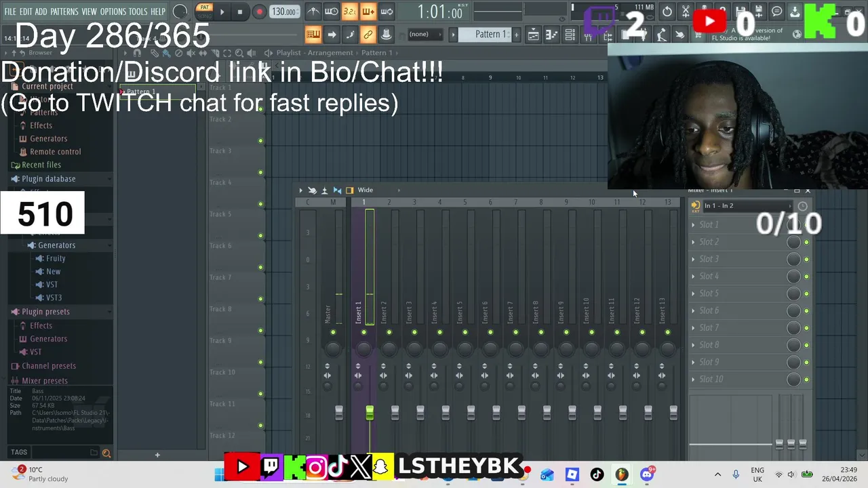Toggle Slot 7 enable green light
This screenshot has width=868, height=488.
(806, 328)
